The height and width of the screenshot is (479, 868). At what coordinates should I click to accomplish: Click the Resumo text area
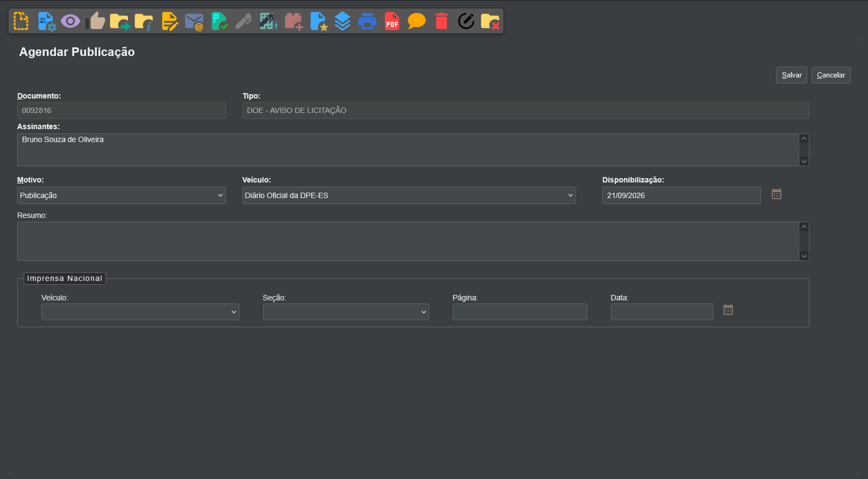[x=408, y=242]
